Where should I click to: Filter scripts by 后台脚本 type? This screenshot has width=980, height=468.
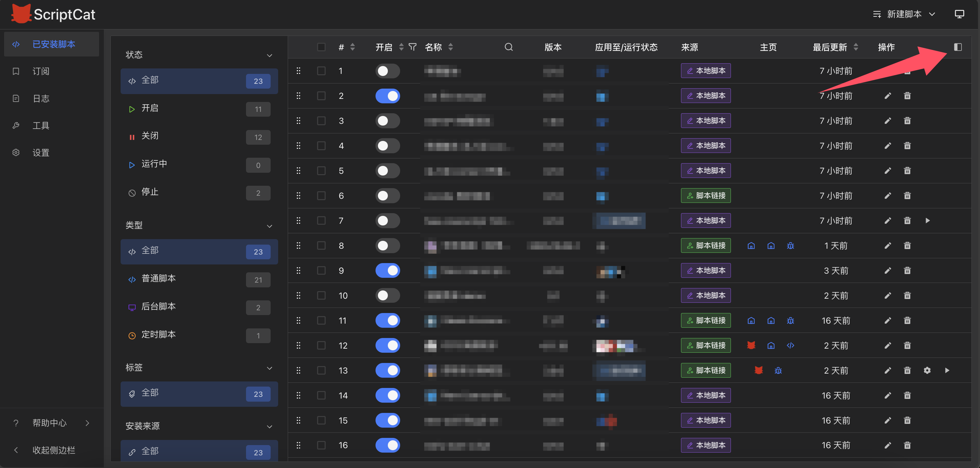pyautogui.click(x=159, y=307)
